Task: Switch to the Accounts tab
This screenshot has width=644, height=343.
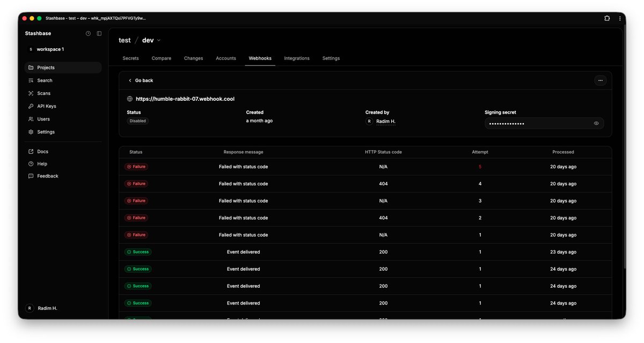Action: (x=226, y=58)
